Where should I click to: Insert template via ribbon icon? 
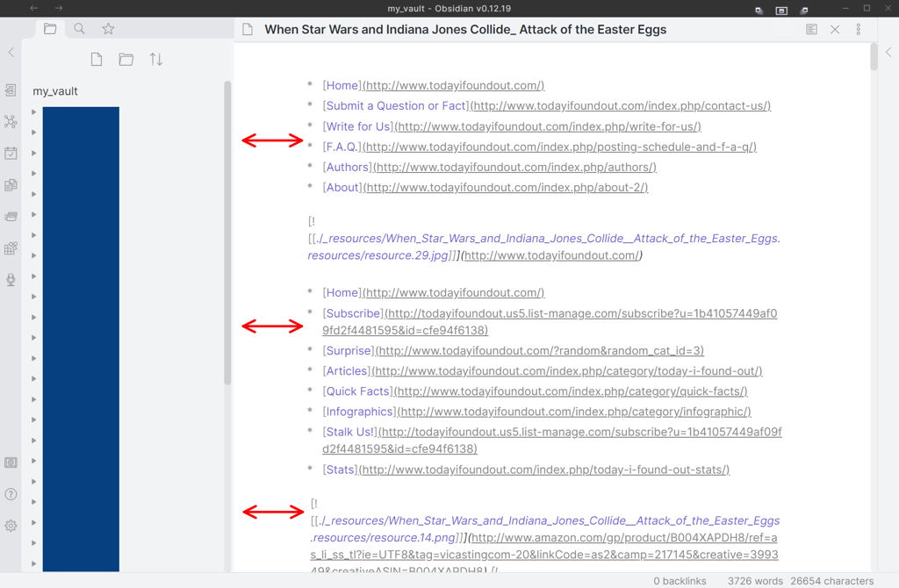pyautogui.click(x=11, y=184)
